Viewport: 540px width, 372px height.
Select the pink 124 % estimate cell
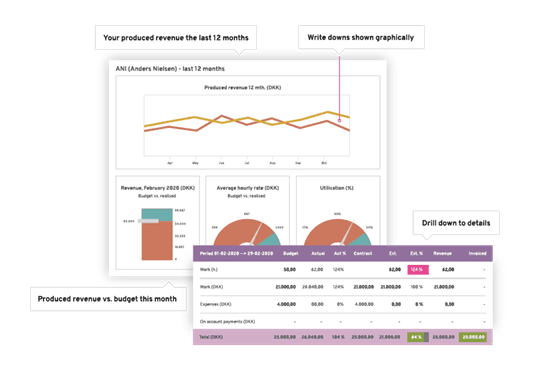418,269
